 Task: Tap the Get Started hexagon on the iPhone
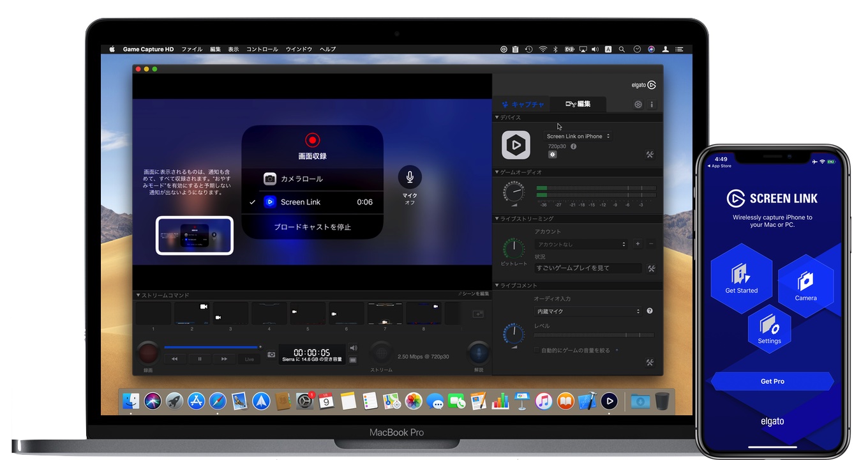741,279
